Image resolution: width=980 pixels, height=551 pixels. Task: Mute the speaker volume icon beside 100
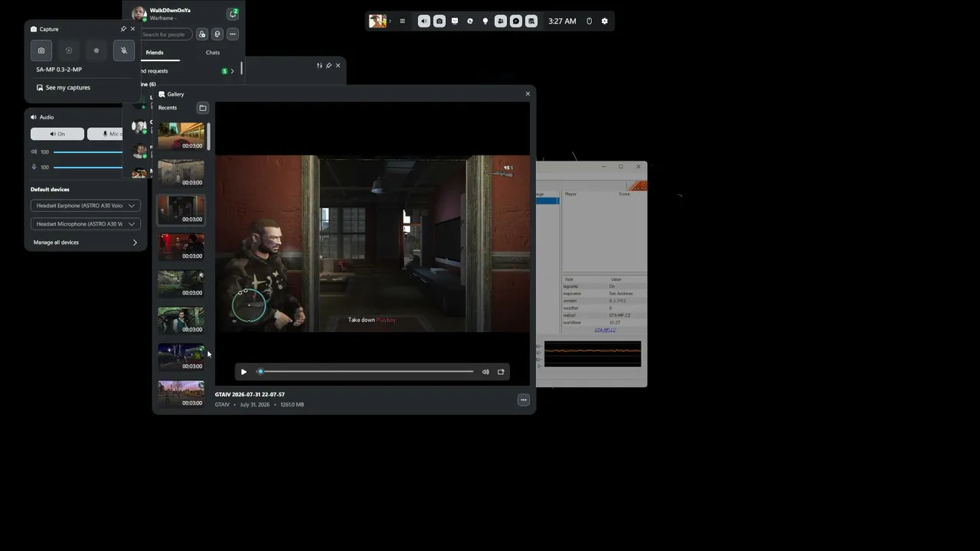pos(34,152)
